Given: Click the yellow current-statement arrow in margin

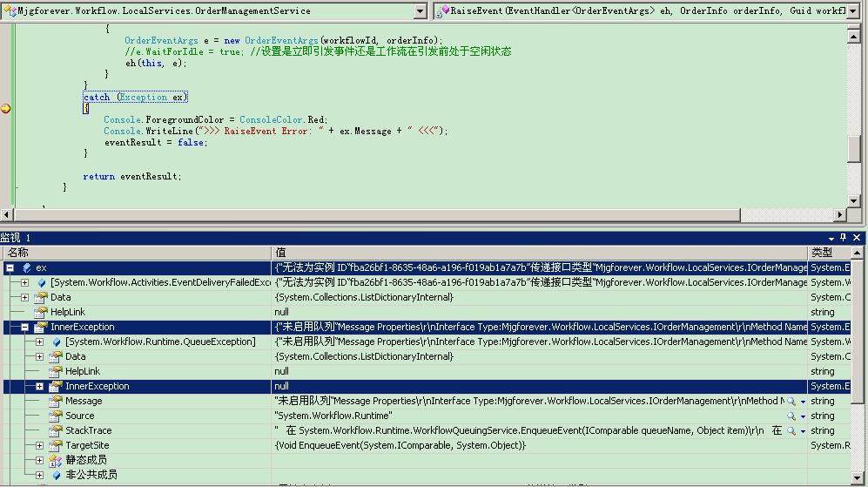Looking at the screenshot, I should click(x=6, y=109).
